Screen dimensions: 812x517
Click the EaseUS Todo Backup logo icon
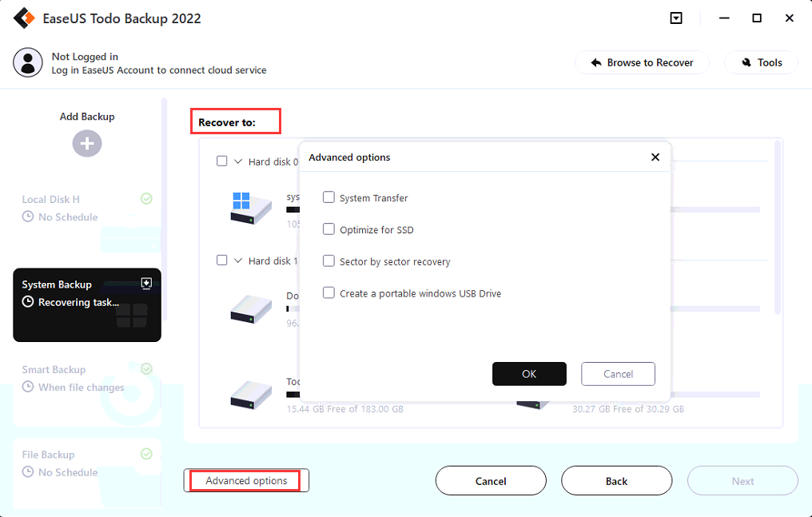pos(24,18)
